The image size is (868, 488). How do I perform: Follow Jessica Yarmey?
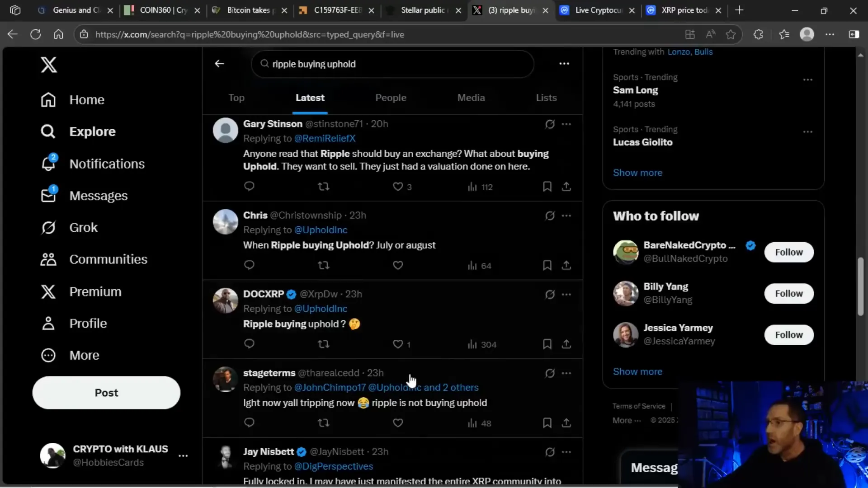tap(789, 335)
